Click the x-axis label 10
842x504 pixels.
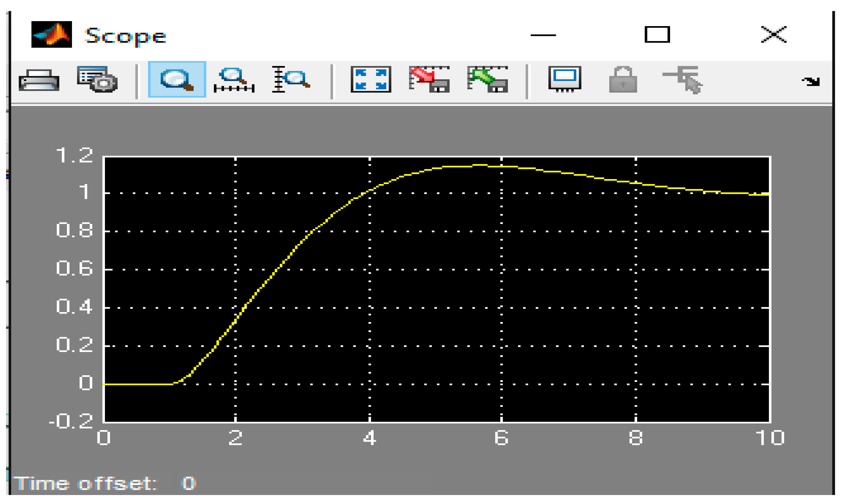tap(770, 438)
